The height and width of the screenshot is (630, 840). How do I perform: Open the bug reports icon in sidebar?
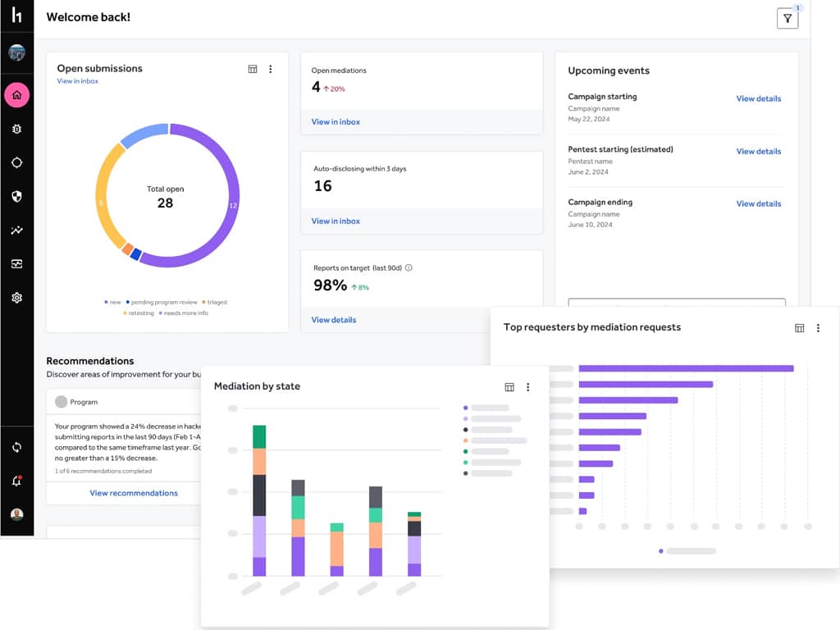(16, 129)
